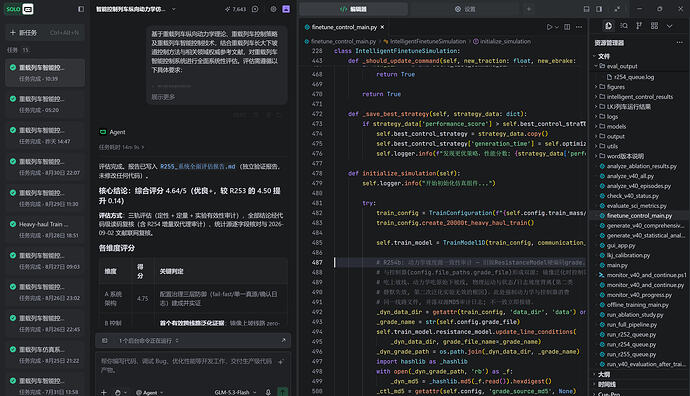Open editor more actions ellipsis
The image size is (690, 396).
click(x=579, y=27)
